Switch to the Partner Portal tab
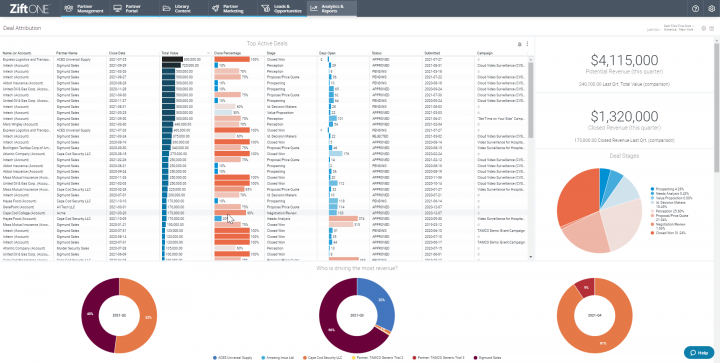The image size is (720, 363). point(134,8)
